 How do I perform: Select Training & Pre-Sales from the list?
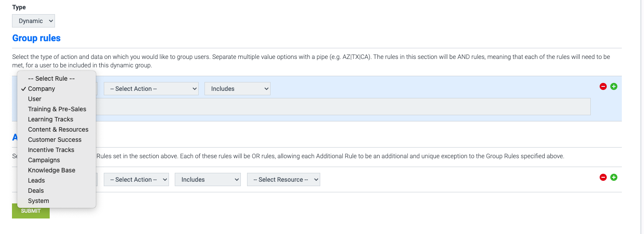coord(56,109)
